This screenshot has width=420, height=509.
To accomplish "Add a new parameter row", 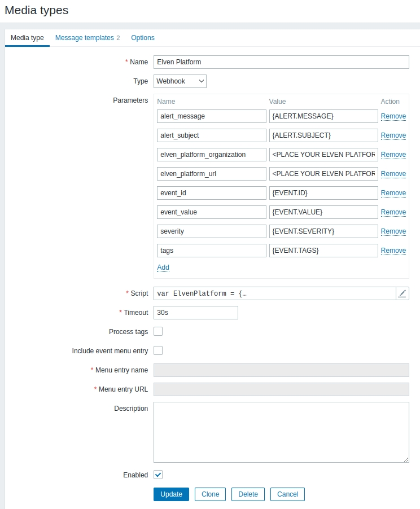I will point(163,267).
